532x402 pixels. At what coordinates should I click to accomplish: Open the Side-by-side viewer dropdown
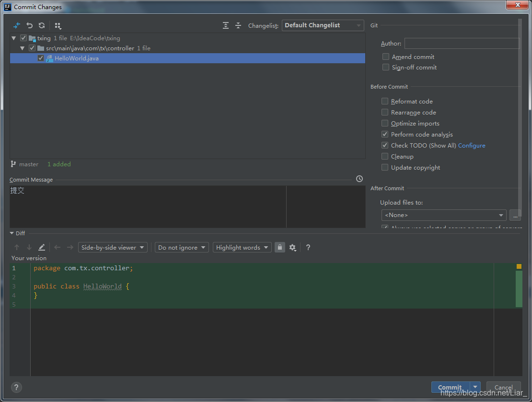[x=113, y=247]
